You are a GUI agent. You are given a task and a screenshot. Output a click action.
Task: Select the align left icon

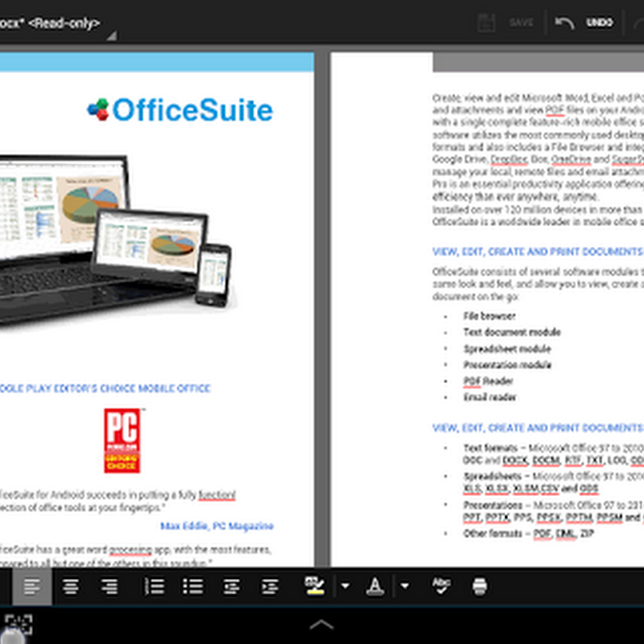click(32, 587)
